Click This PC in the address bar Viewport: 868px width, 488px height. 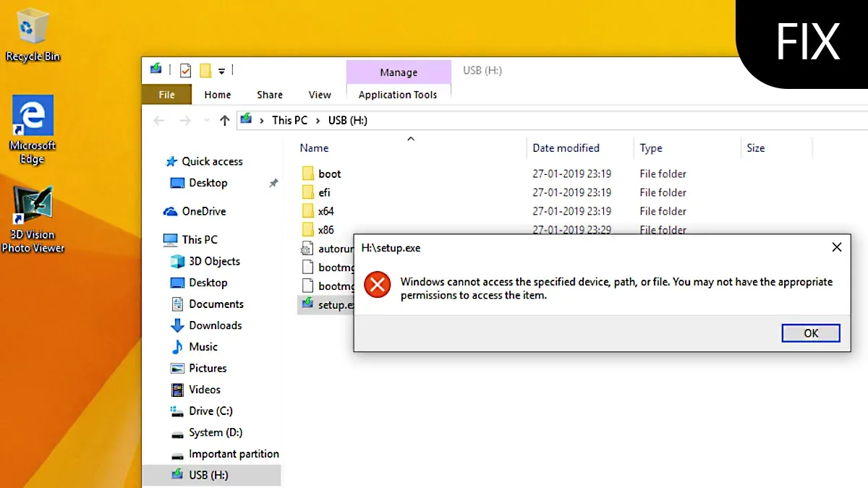click(x=289, y=120)
